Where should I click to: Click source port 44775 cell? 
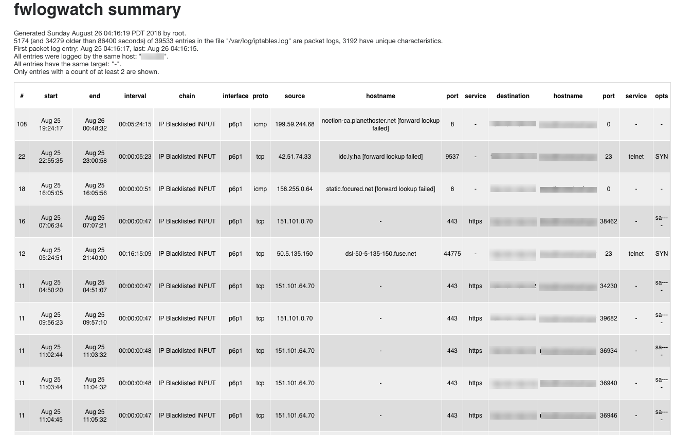pos(452,254)
